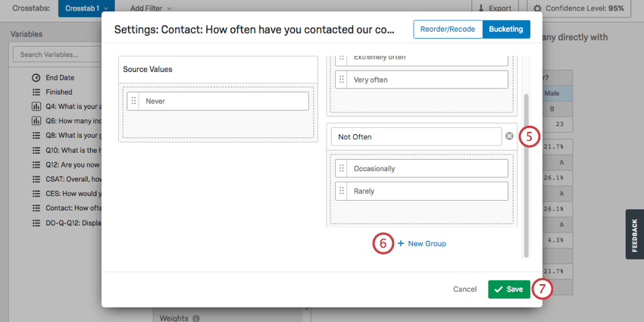The image size is (644, 322).
Task: Click the drag handle on Never
Action: (x=133, y=101)
